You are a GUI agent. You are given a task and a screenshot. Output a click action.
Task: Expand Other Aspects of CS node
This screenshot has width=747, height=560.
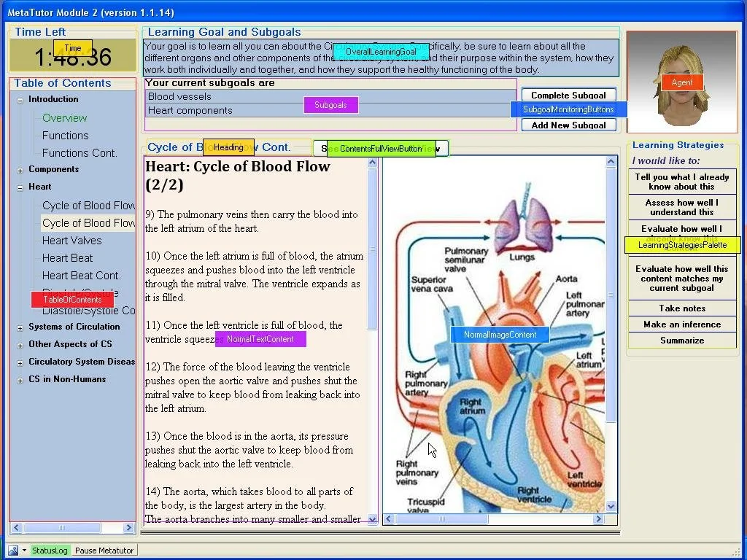(20, 346)
